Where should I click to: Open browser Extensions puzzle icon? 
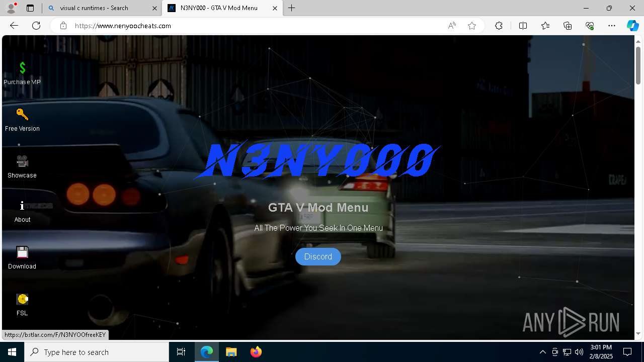tap(499, 26)
